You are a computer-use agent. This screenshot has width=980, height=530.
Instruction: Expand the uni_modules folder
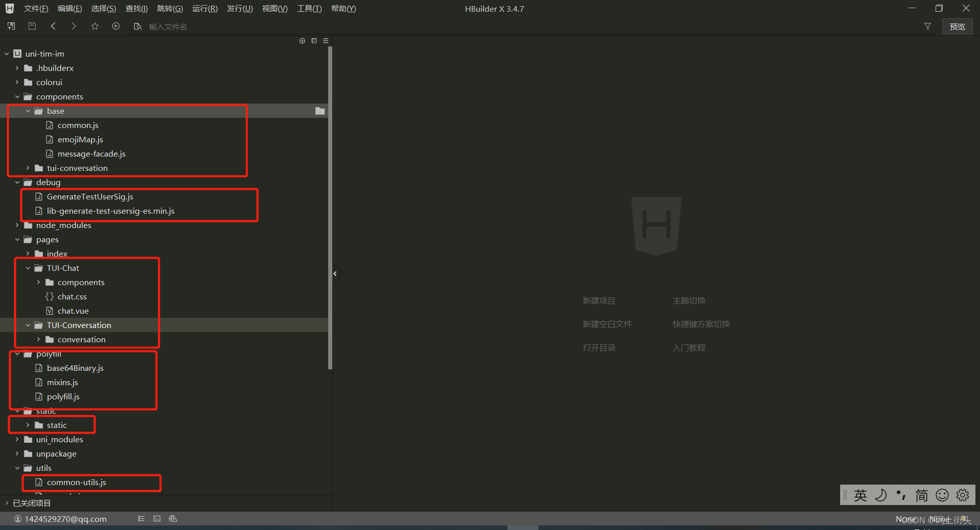tap(17, 439)
